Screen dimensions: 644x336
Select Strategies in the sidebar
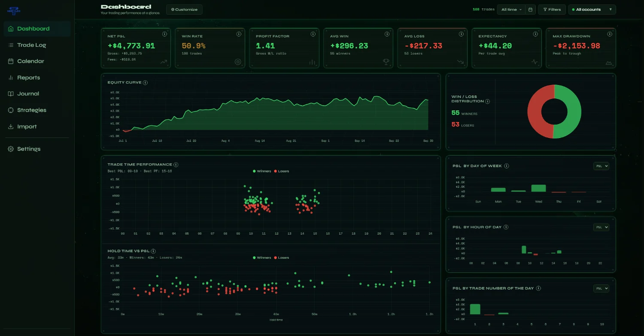tap(37, 110)
